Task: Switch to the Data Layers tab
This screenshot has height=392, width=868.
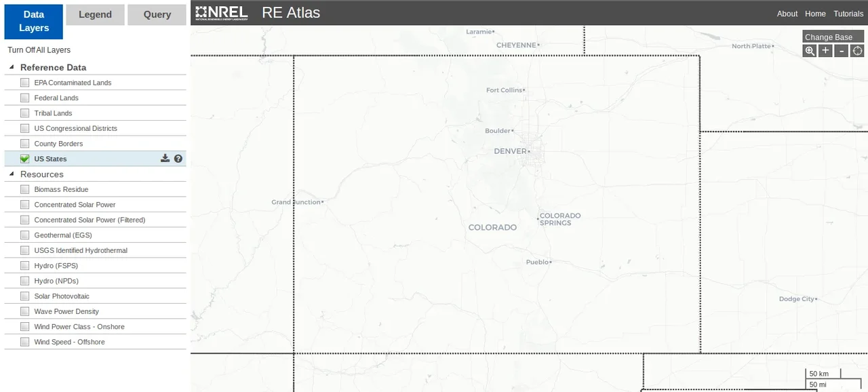Action: [x=34, y=22]
